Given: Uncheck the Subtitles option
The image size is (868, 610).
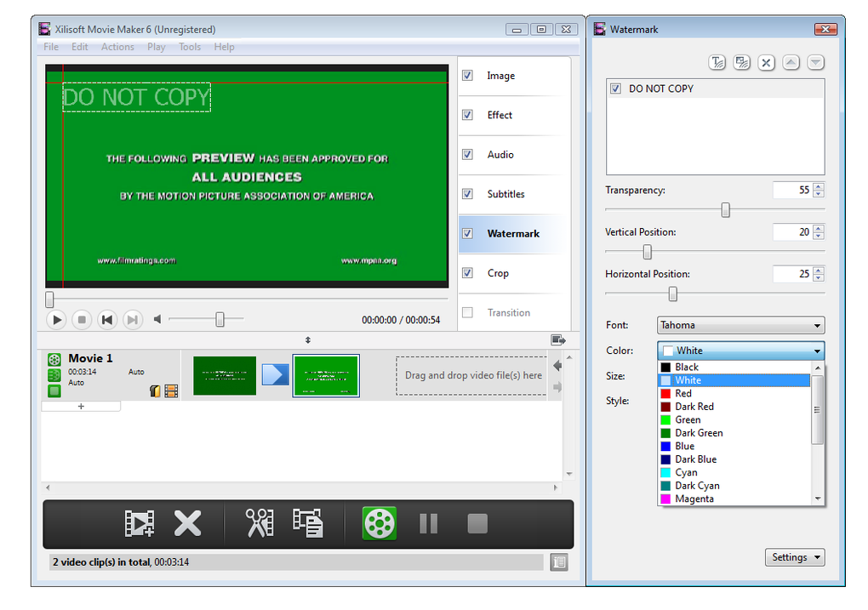Looking at the screenshot, I should (x=466, y=194).
